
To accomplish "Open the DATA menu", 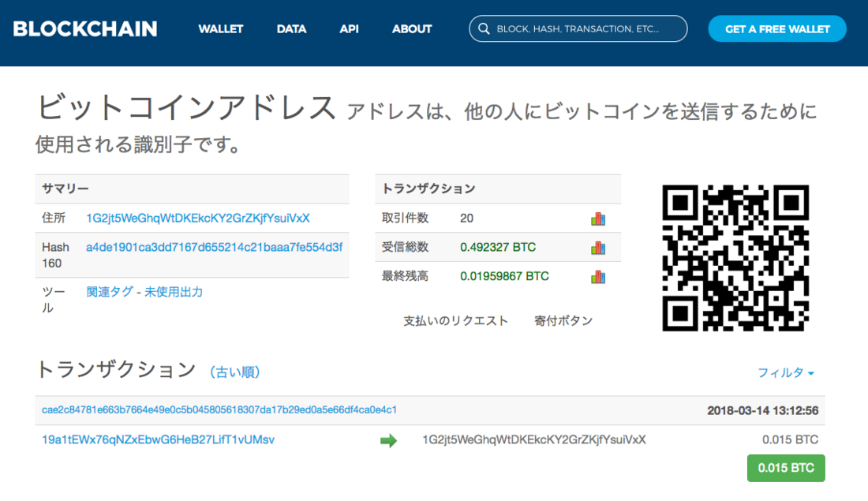I will point(291,28).
